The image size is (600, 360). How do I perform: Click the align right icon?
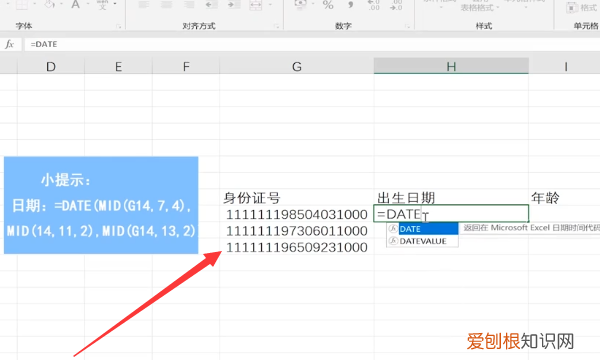pyautogui.click(x=189, y=5)
